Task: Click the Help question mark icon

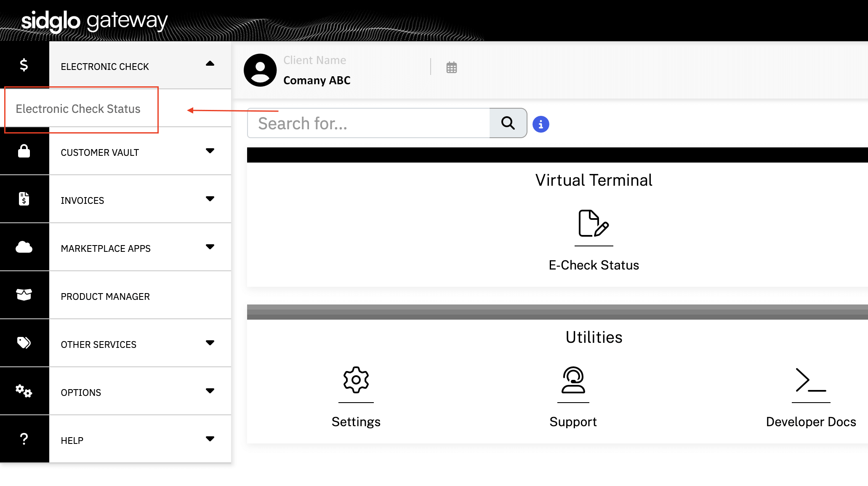Action: [24, 439]
